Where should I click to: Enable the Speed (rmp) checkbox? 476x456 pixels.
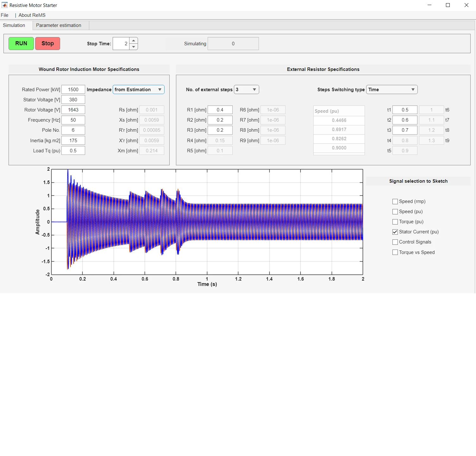[x=395, y=201]
